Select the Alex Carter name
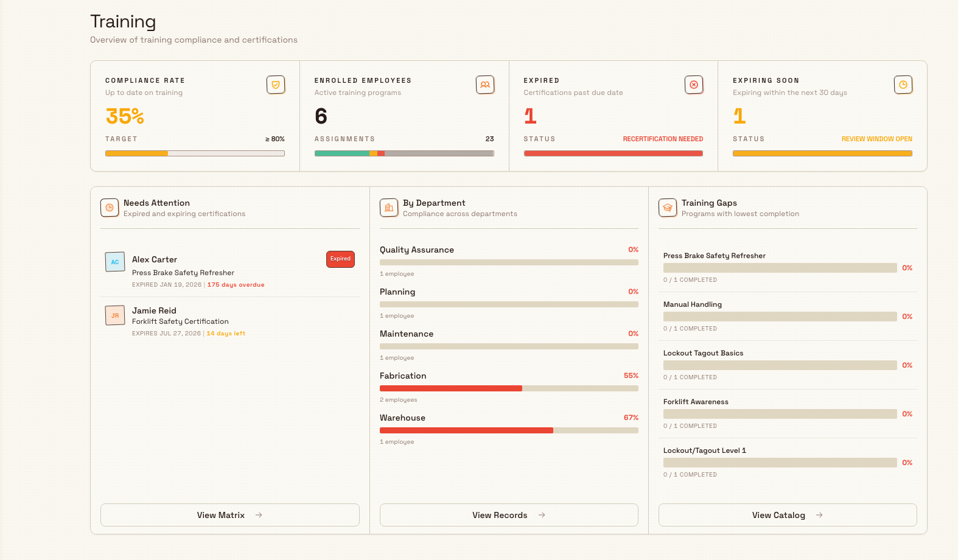958x560 pixels. (155, 259)
